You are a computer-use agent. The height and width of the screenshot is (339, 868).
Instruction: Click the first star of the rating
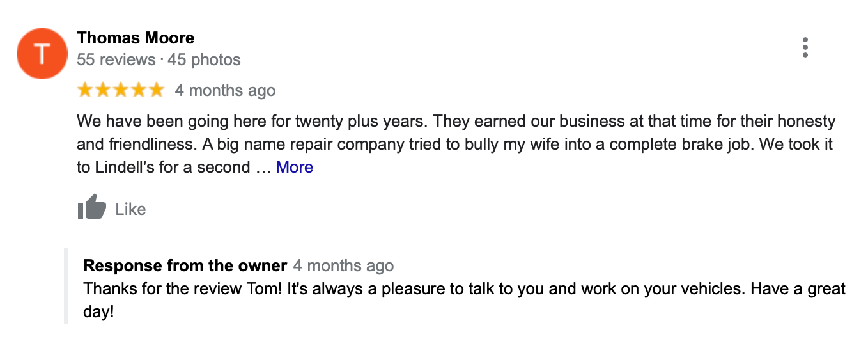pos(85,90)
